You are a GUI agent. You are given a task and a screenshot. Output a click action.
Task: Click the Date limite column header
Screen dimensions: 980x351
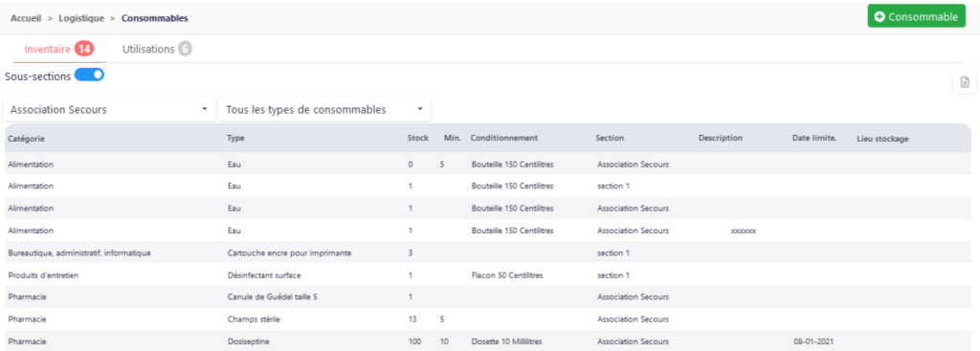click(x=813, y=138)
